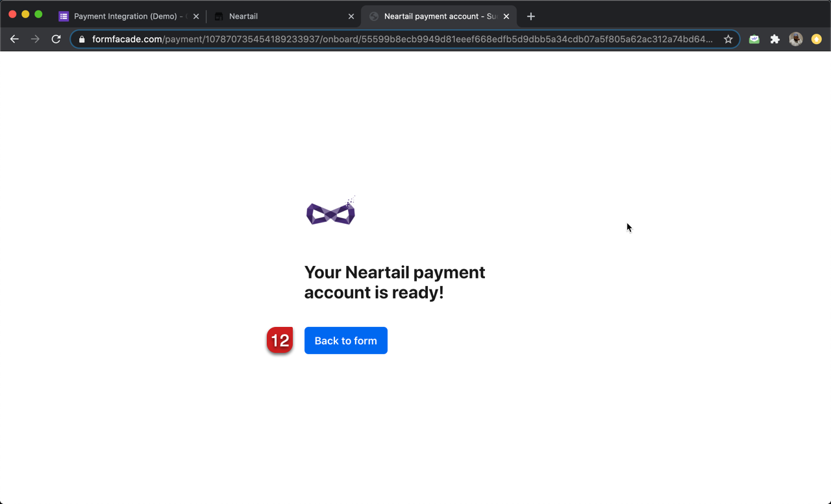Click the padlock icon in the address bar

coord(81,39)
